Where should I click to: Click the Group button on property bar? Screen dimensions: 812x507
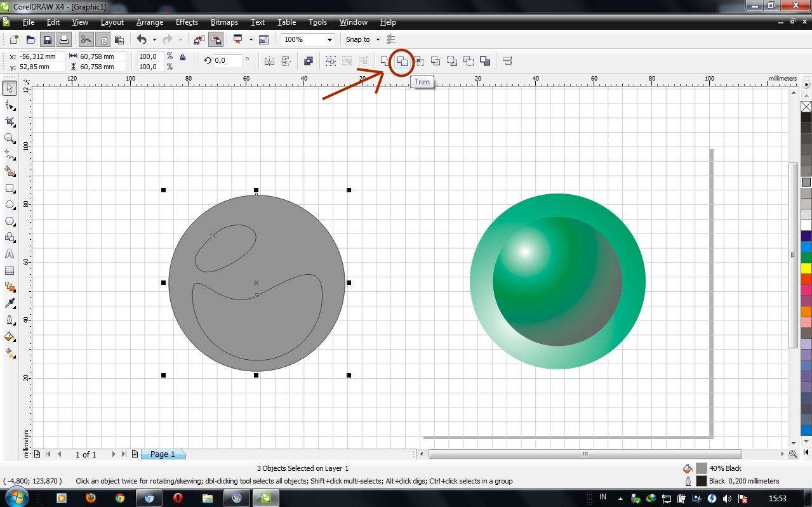(x=331, y=61)
